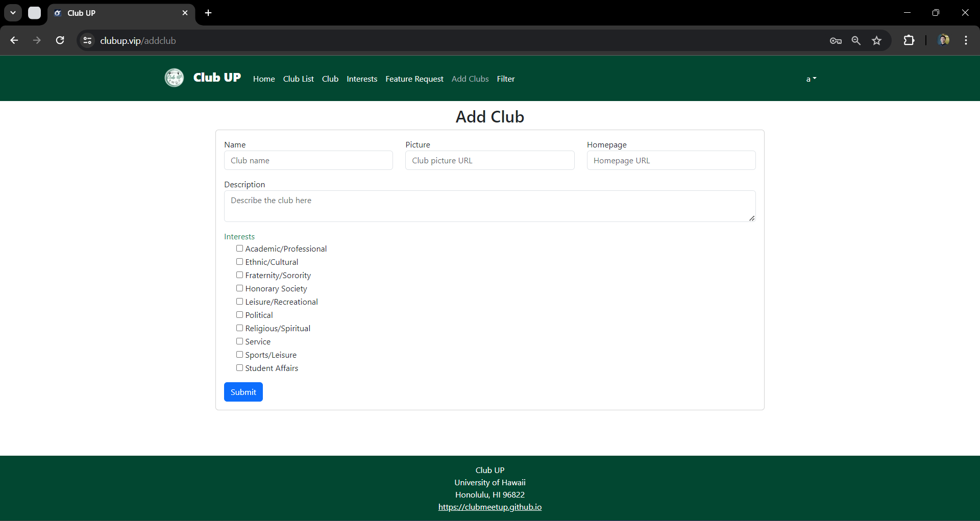Reload the page
The width and height of the screenshot is (980, 521).
[60, 40]
